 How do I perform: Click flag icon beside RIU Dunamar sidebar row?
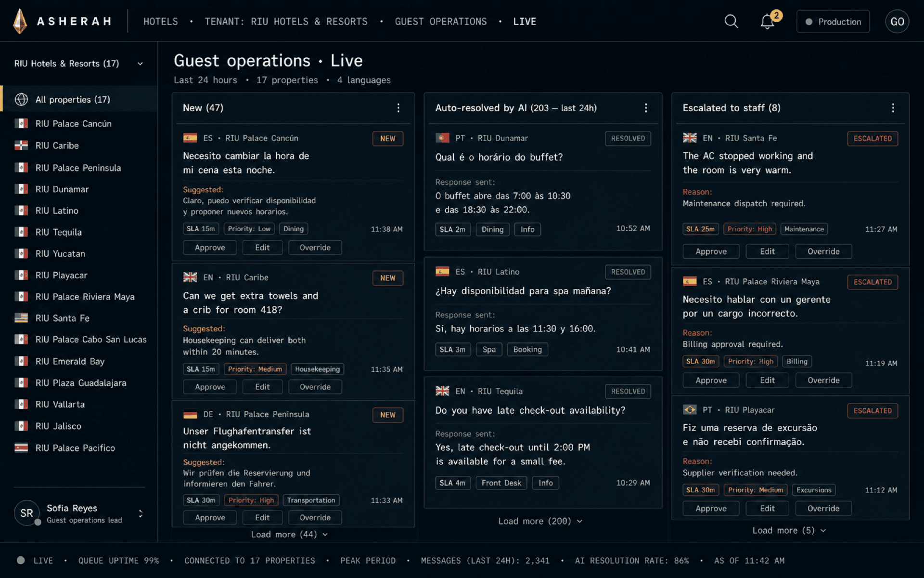coord(21,189)
